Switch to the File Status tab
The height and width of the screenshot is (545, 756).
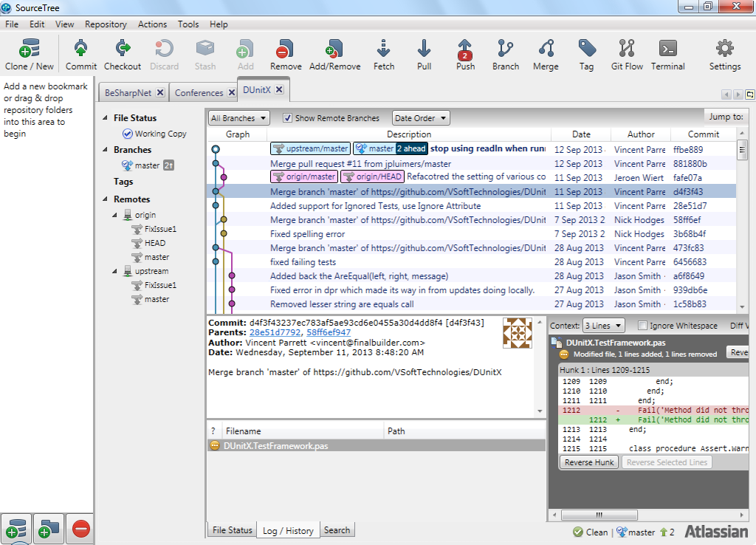232,530
